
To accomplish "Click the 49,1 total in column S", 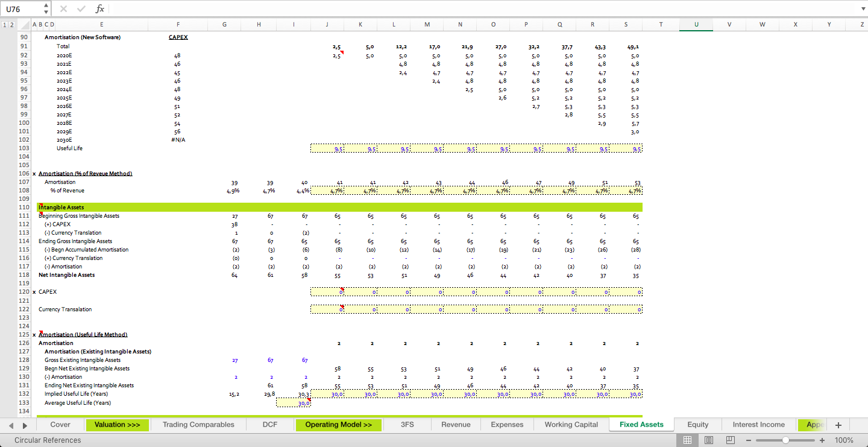I will pos(633,46).
